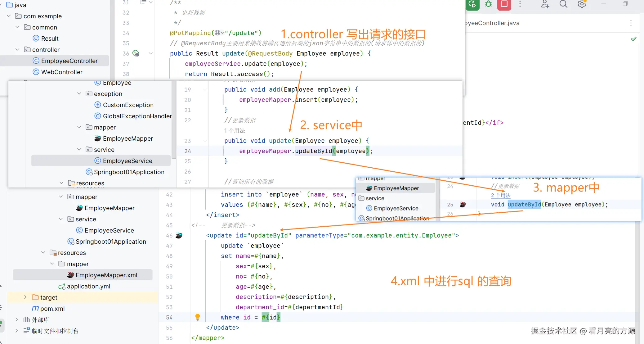
Task: Open Search Everywhere magnifier icon
Action: tap(563, 4)
